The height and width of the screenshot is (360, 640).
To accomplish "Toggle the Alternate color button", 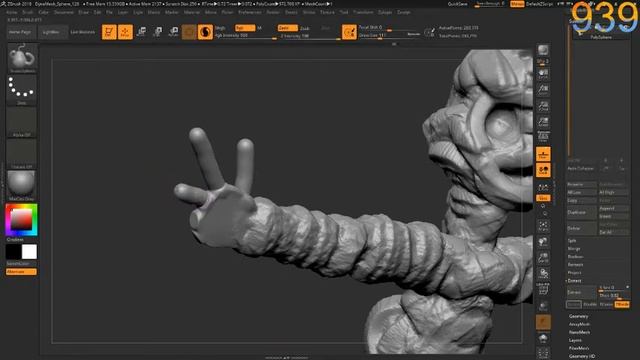I will pyautogui.click(x=21, y=272).
